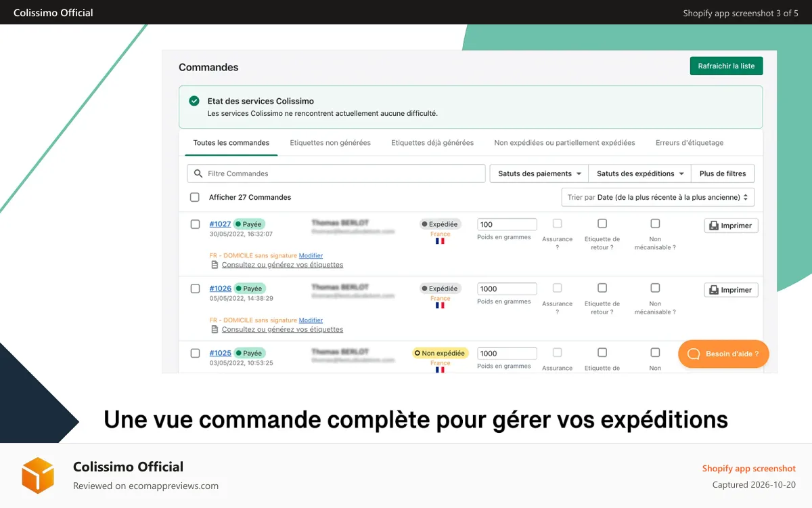Enable Non mécanisable for order #1025
The image size is (812, 508).
coord(655,352)
